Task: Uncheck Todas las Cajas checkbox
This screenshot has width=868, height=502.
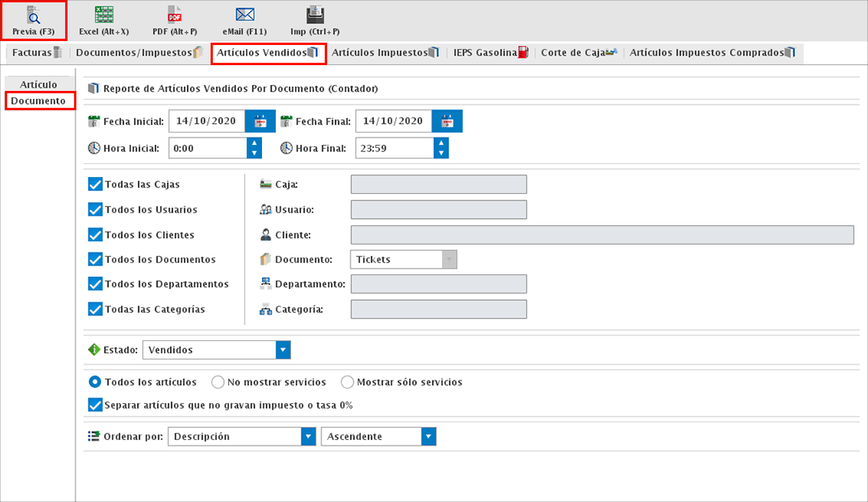Action: coord(95,184)
